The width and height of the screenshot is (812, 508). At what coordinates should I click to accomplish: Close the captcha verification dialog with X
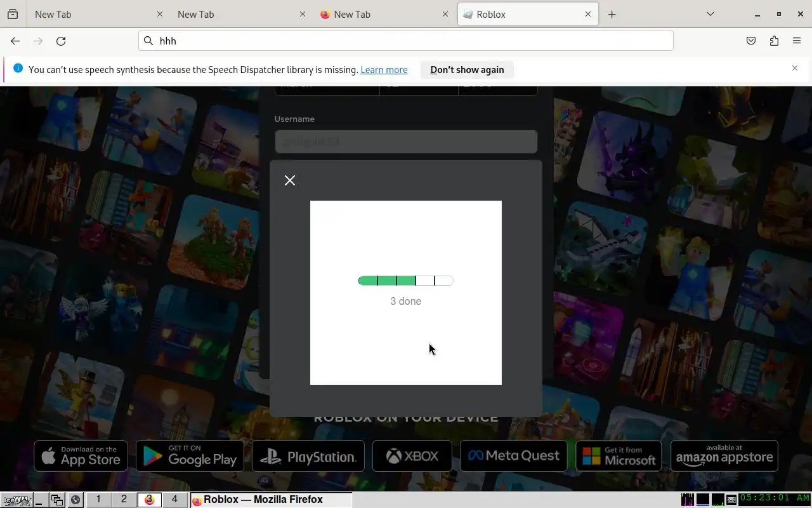[290, 180]
